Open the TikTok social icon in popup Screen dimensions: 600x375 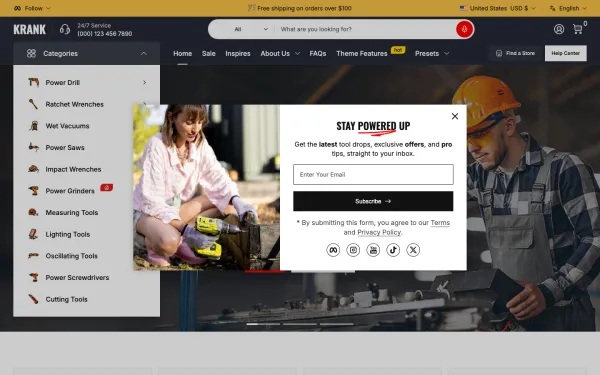pos(393,250)
